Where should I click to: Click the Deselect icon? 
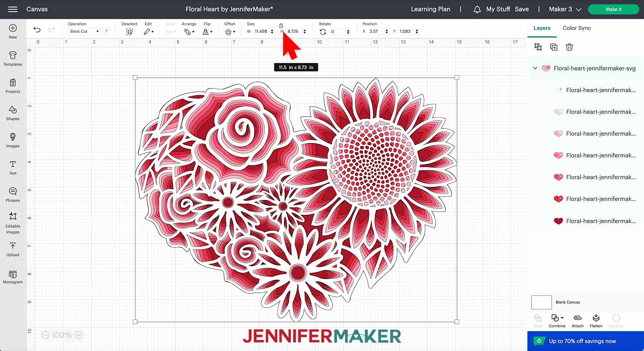(x=130, y=32)
